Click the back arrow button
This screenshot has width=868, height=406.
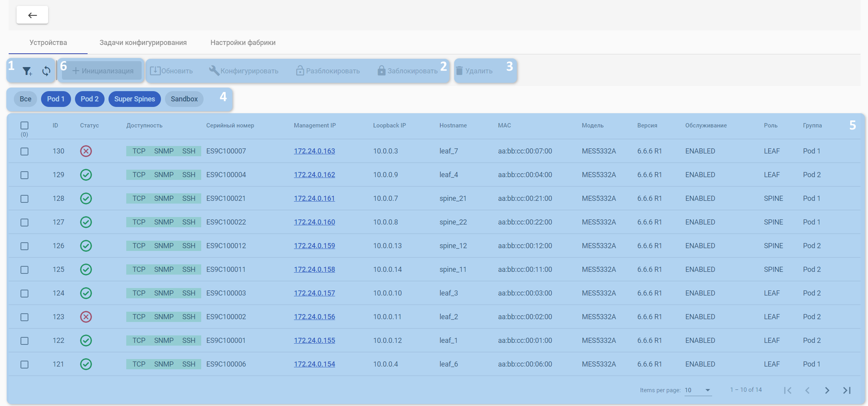[x=32, y=15]
